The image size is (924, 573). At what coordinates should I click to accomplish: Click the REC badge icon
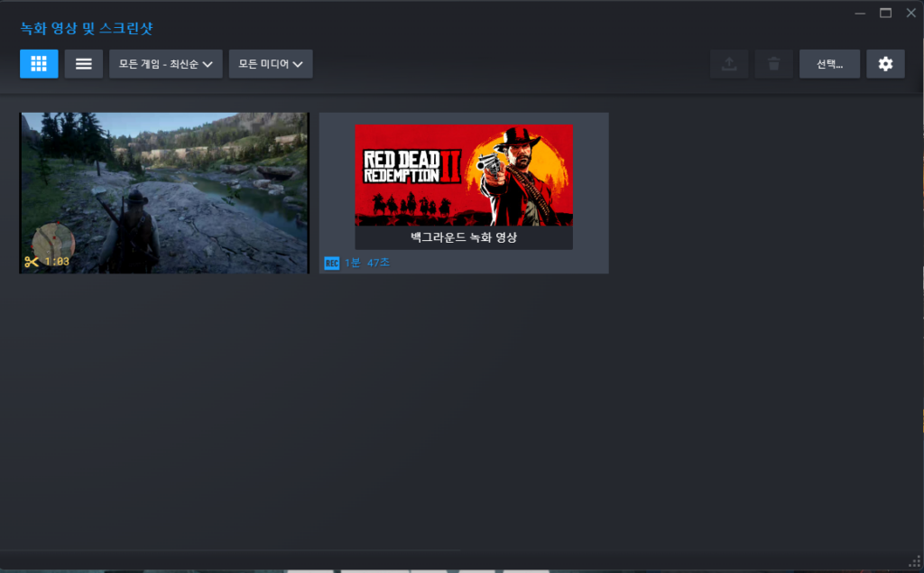click(x=331, y=263)
